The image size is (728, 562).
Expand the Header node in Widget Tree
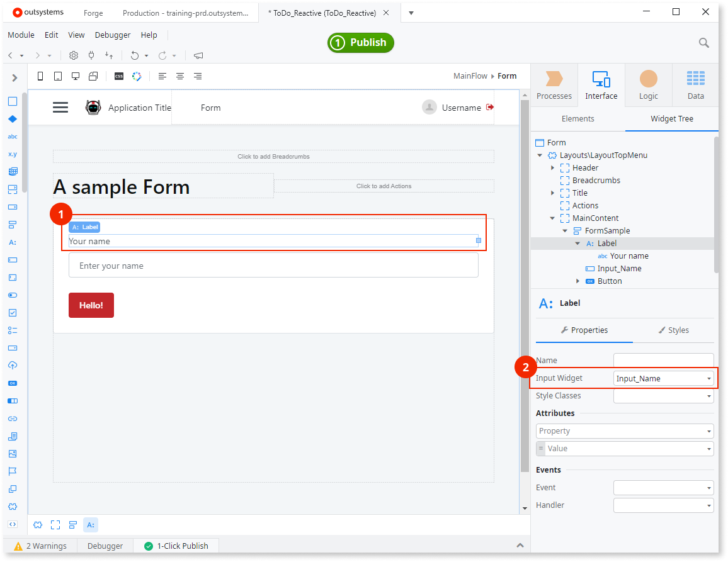552,168
